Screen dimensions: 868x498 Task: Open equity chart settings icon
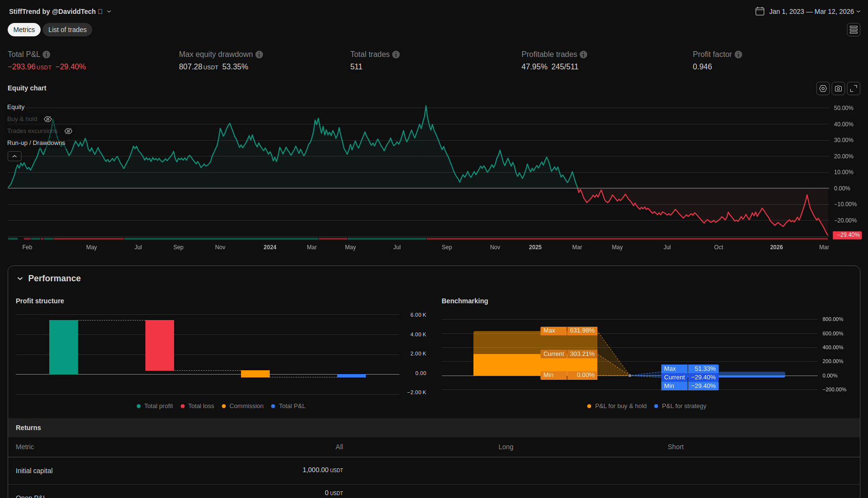coord(823,89)
